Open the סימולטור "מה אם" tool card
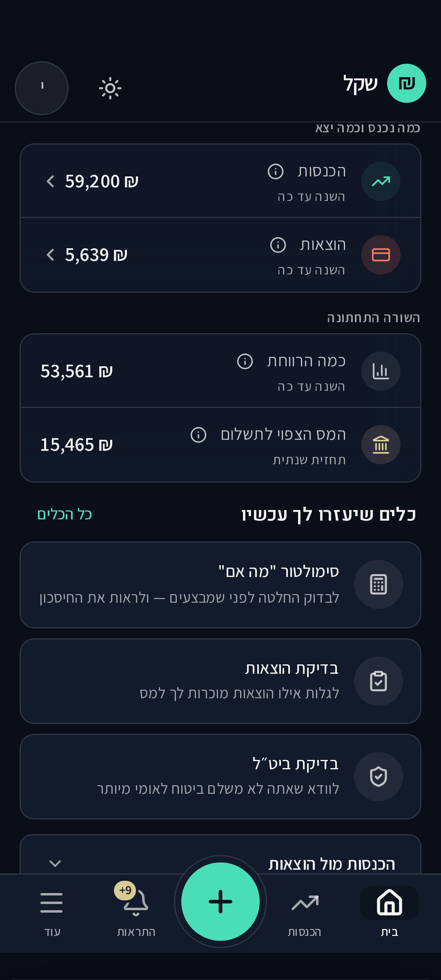 pyautogui.click(x=220, y=585)
